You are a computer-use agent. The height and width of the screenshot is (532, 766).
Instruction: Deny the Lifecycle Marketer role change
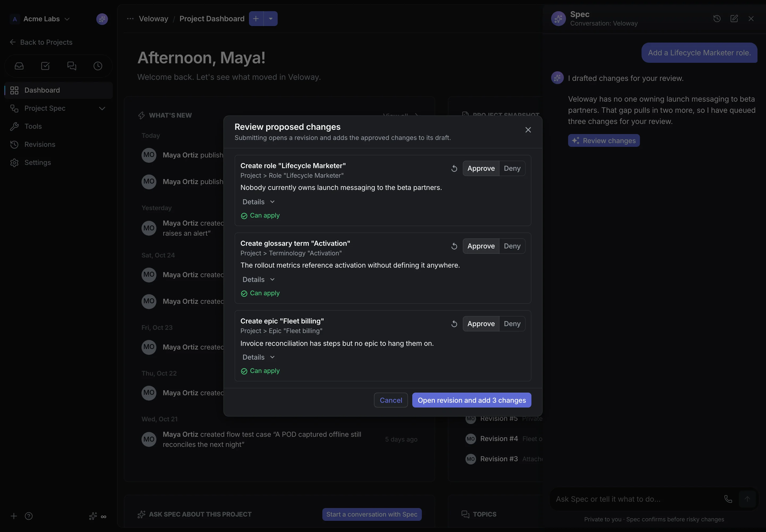click(512, 168)
